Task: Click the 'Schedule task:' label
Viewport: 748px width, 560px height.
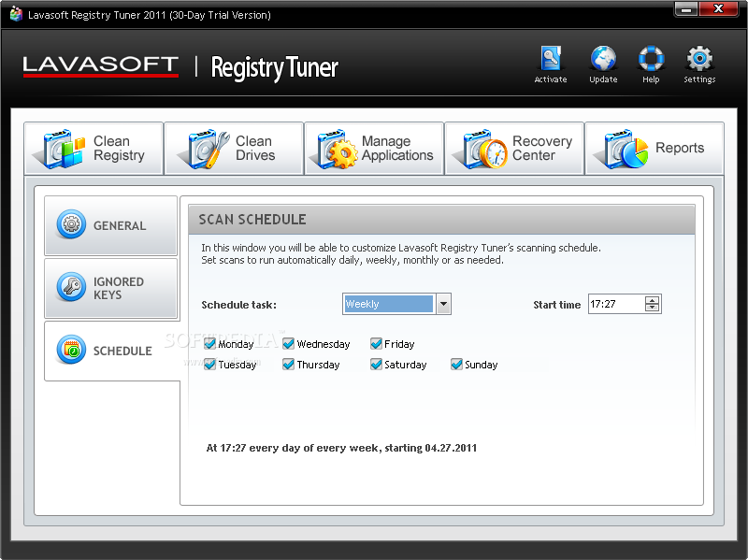Action: (x=239, y=305)
